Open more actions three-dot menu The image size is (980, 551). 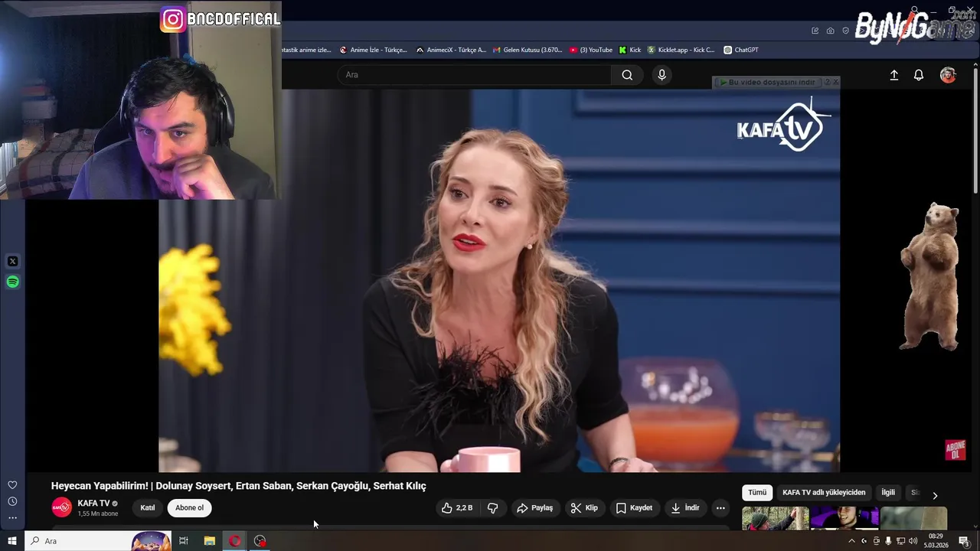point(720,508)
